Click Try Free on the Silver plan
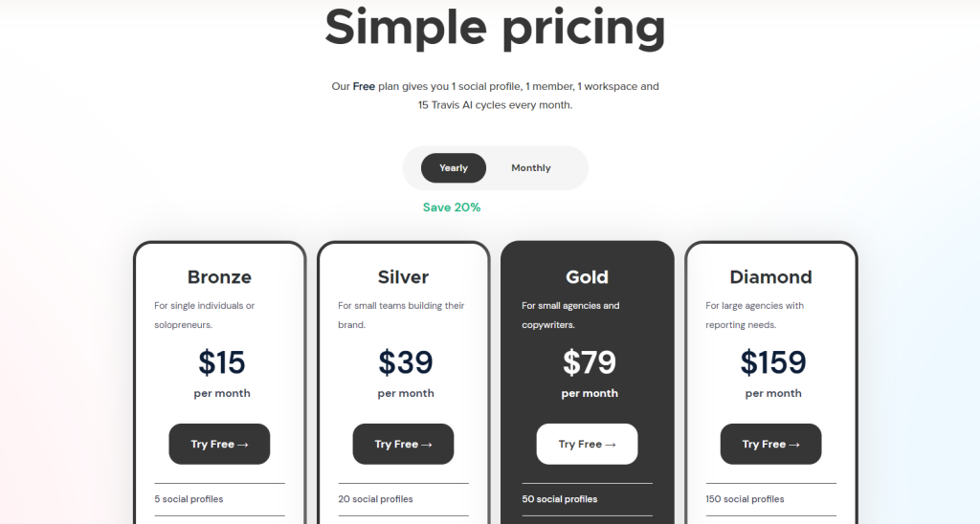This screenshot has height=524, width=980. pyautogui.click(x=403, y=444)
